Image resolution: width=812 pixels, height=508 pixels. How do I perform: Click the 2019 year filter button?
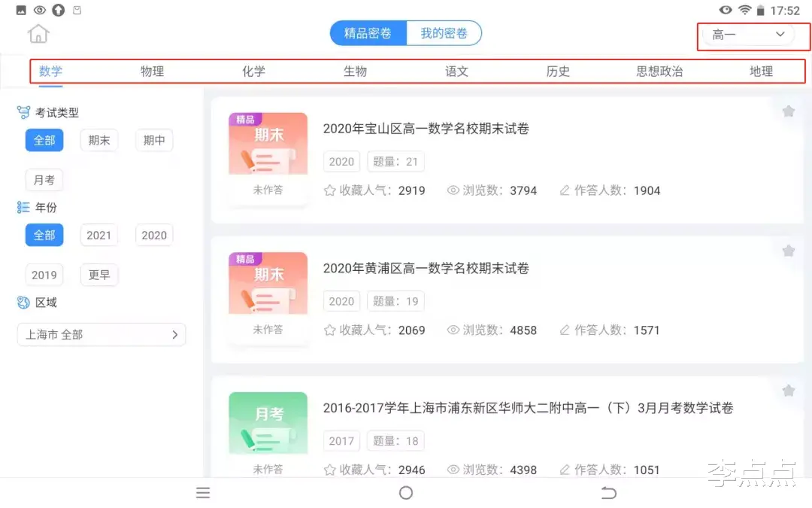coord(44,275)
